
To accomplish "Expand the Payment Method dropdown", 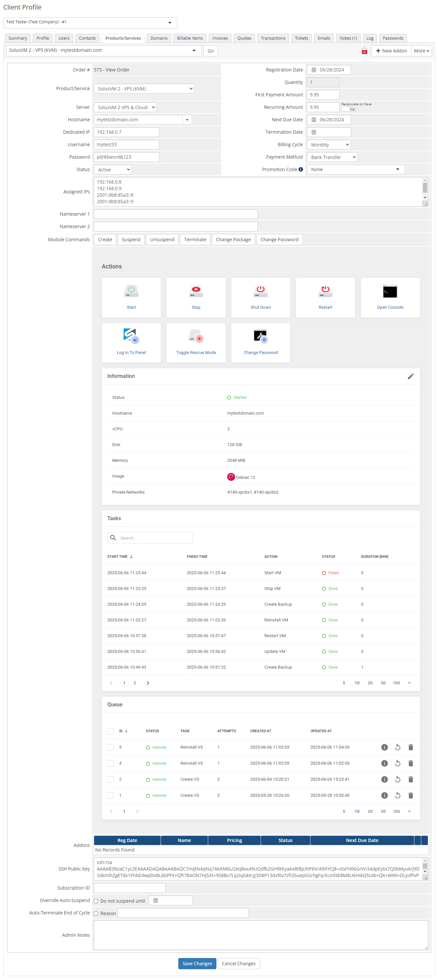I will (331, 157).
